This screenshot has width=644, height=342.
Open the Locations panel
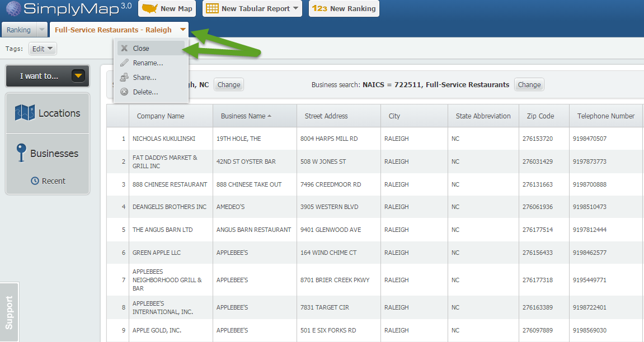[x=48, y=113]
